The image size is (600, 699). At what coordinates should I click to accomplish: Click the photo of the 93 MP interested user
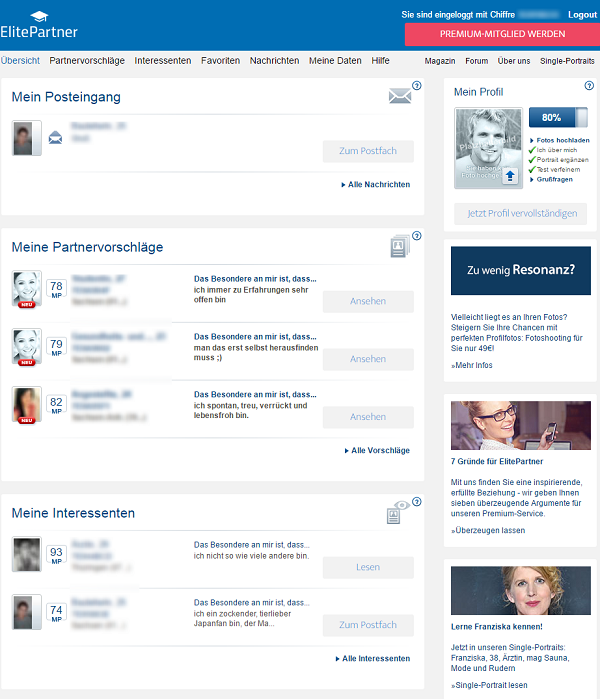(27, 554)
